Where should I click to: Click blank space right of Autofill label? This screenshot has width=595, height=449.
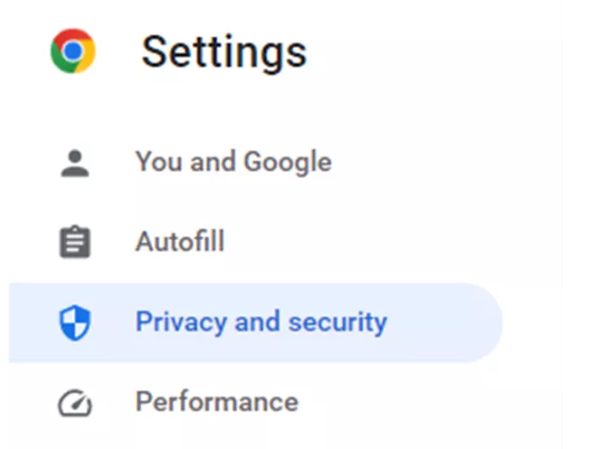(x=360, y=242)
